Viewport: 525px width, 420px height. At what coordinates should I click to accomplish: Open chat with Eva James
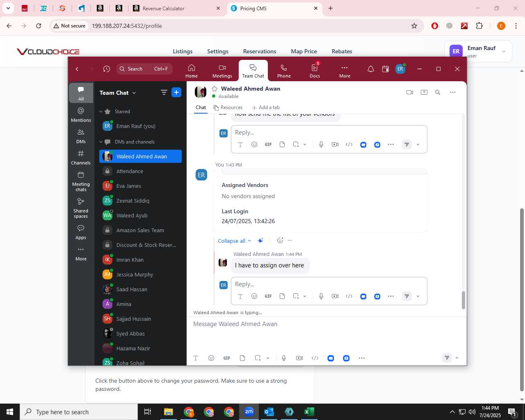pos(140,186)
